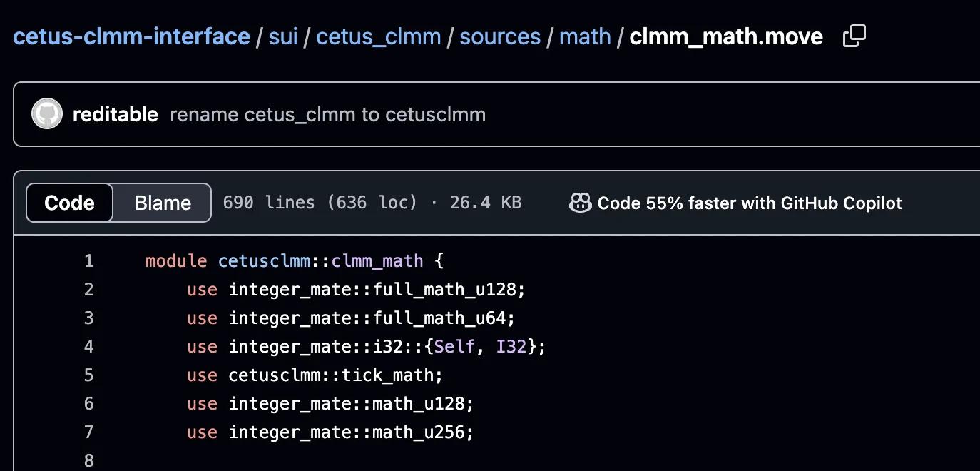The width and height of the screenshot is (980, 471).
Task: Navigate to the sui folder
Action: [x=282, y=36]
